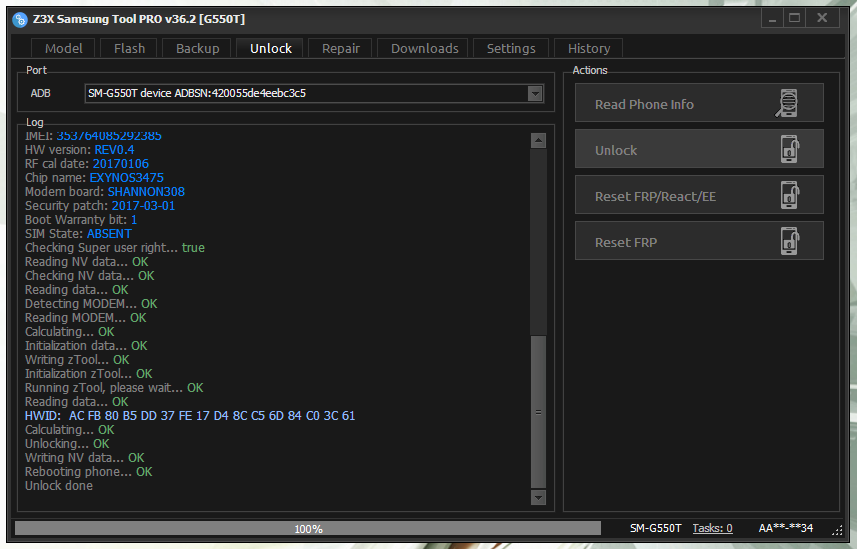
Task: Open the Backup tab
Action: tap(197, 48)
